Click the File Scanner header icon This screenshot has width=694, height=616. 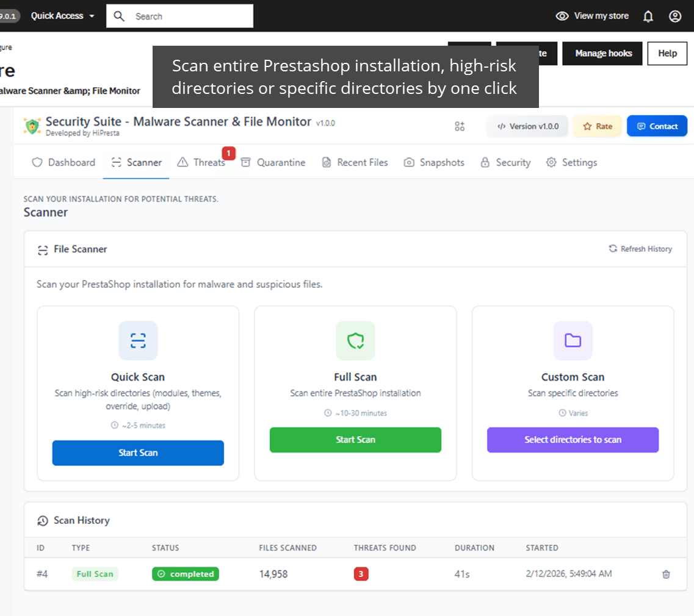[x=43, y=250]
